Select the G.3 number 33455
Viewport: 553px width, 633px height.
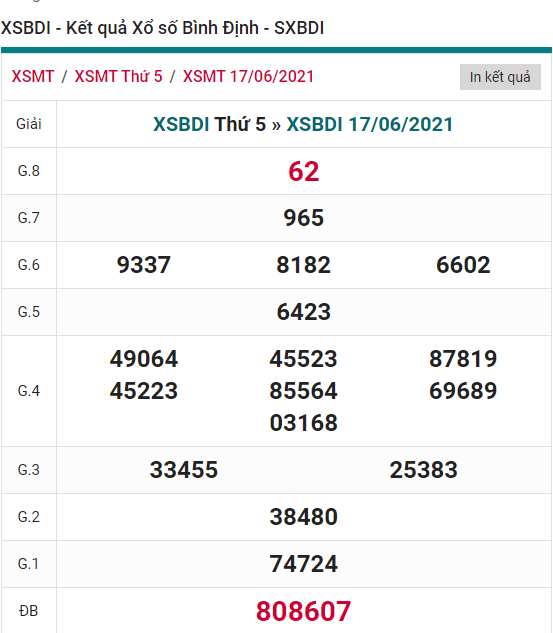(x=184, y=470)
